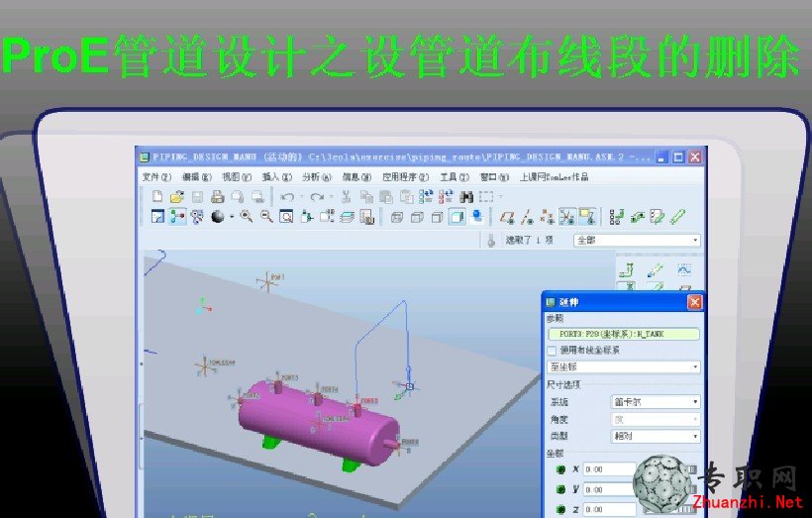Select the hidden line display icon
Screen dimensions: 812x518
point(417,217)
